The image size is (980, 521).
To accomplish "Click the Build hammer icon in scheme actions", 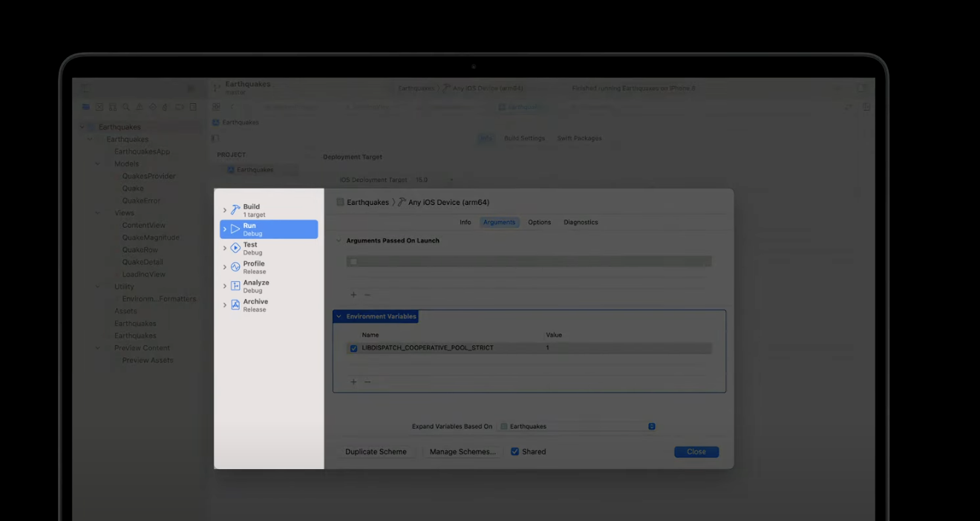I will (x=235, y=211).
